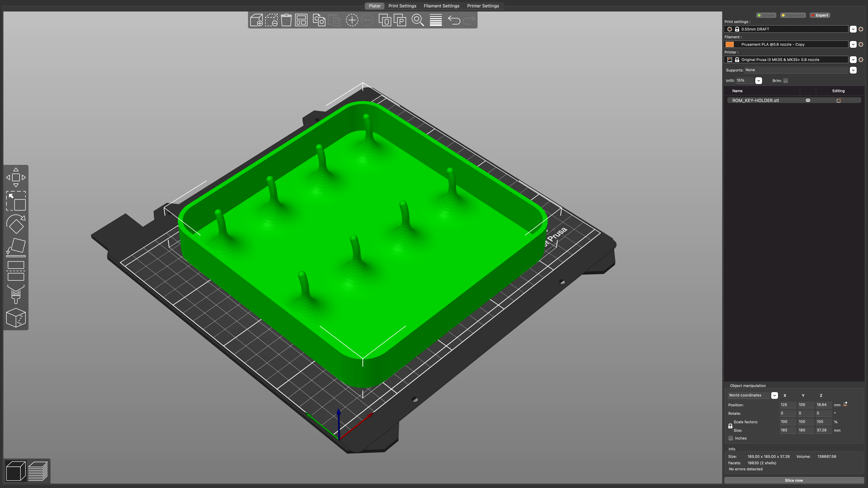Switch to Expert mode

[x=820, y=15]
